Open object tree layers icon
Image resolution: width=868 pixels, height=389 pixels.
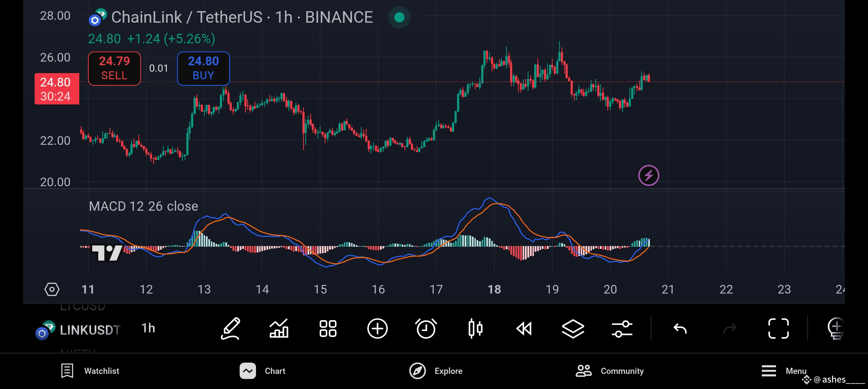coord(573,328)
